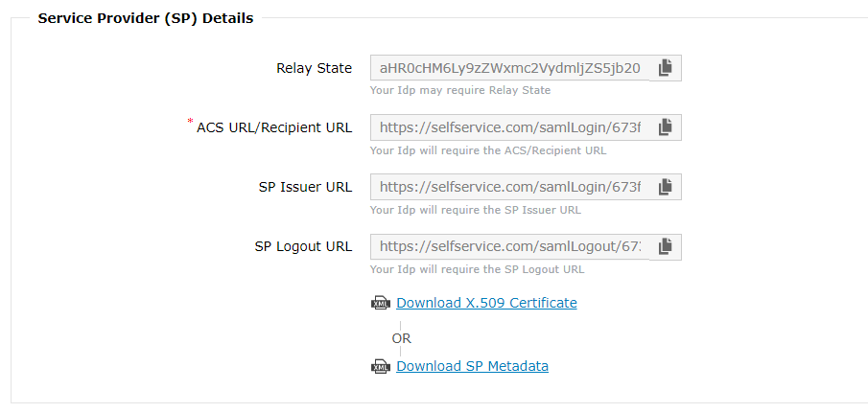The width and height of the screenshot is (868, 413).
Task: Copy the Relay State value
Action: coord(665,68)
